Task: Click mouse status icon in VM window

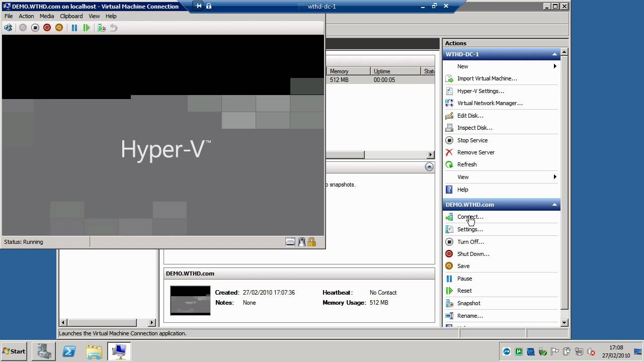Action: [x=301, y=242]
